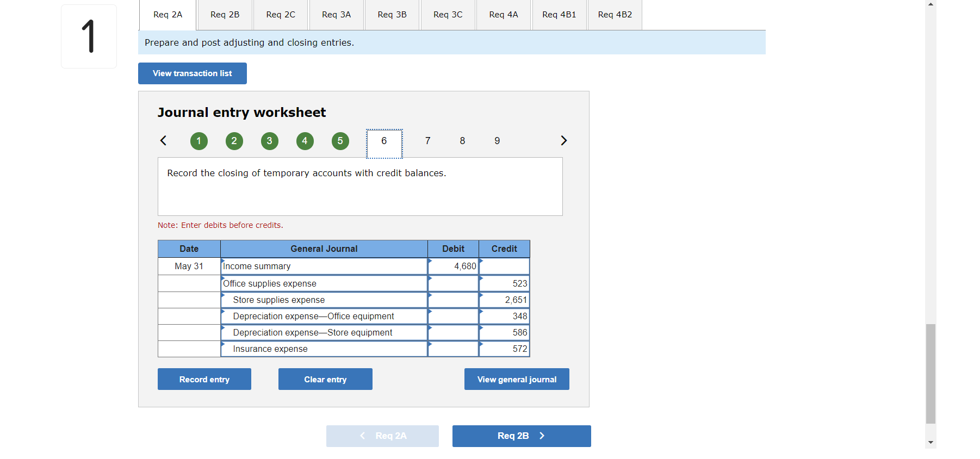Open the Req 2B tab
This screenshot has width=980, height=459.
(x=225, y=15)
